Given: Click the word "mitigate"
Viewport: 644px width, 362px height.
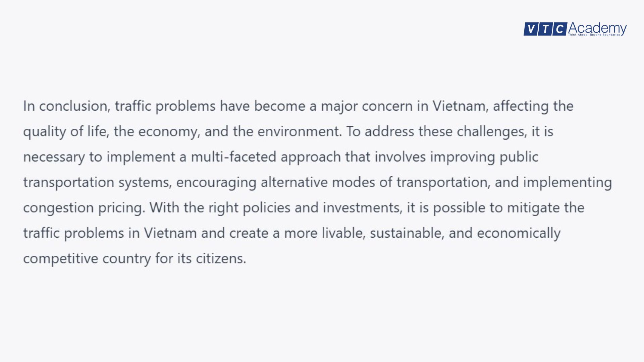Looking at the screenshot, I should [x=533, y=208].
